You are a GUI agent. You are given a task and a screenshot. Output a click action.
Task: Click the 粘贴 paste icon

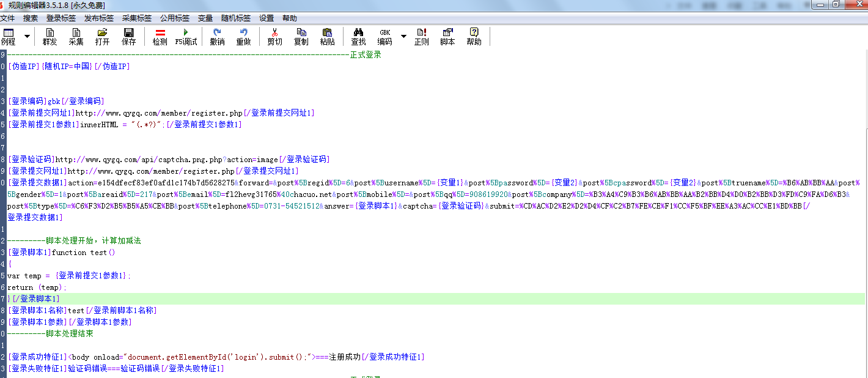click(x=327, y=36)
